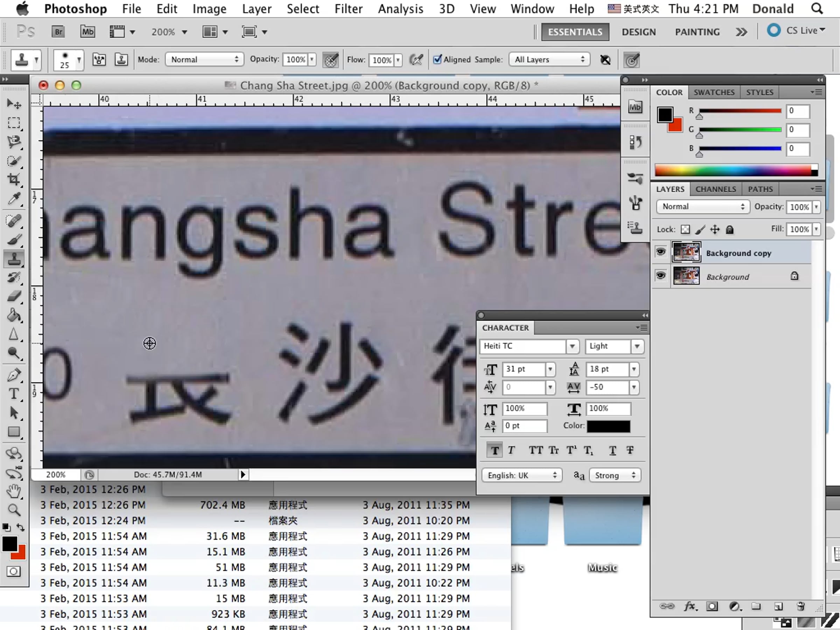Select the Horizontal Type tool
Image resolution: width=840 pixels, height=630 pixels.
[14, 394]
